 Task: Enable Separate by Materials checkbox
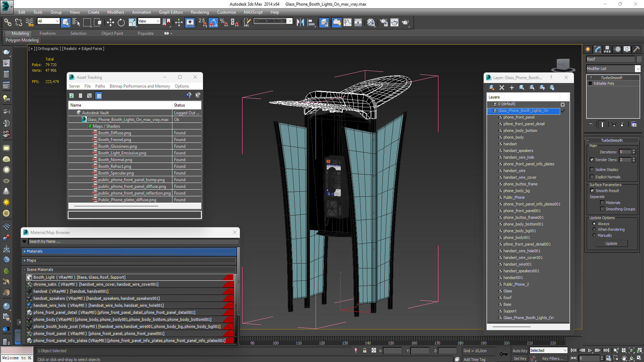tap(602, 202)
